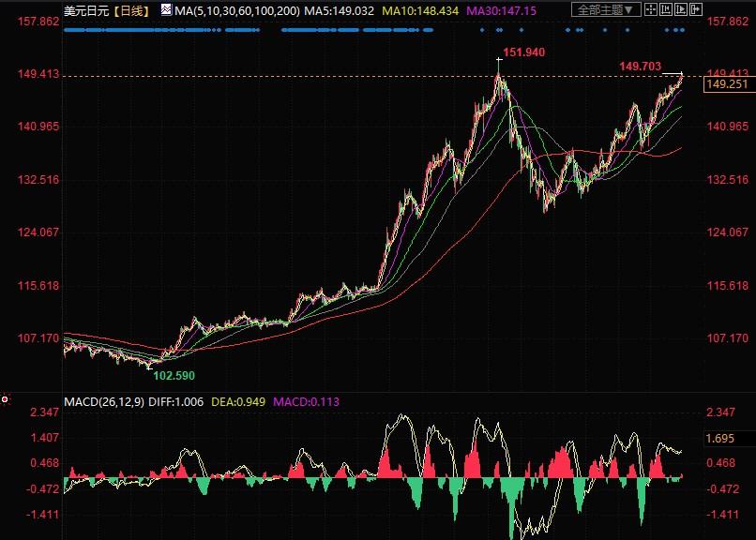Viewport: 756px width, 540px height.
Task: Click the 102.590 low price marker
Action: click(174, 374)
